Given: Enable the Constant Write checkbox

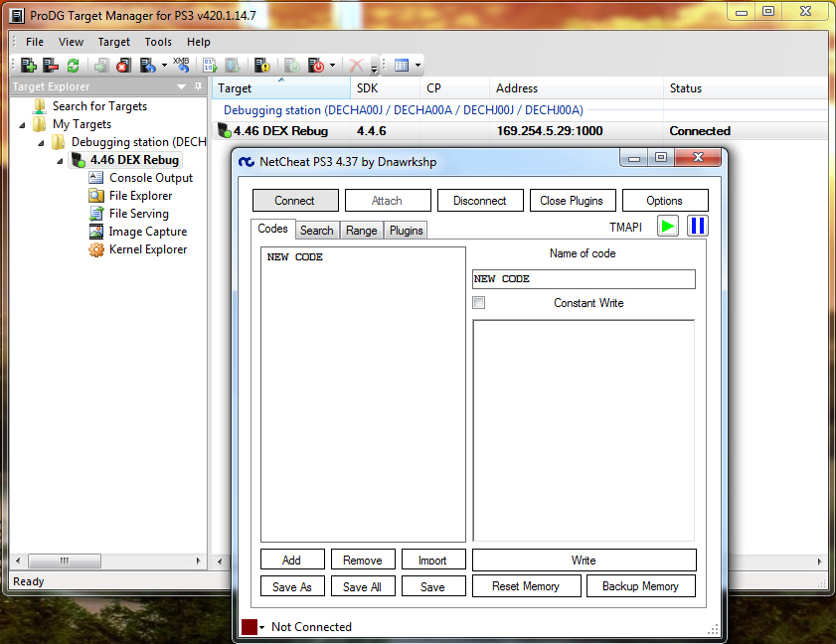Looking at the screenshot, I should (479, 303).
